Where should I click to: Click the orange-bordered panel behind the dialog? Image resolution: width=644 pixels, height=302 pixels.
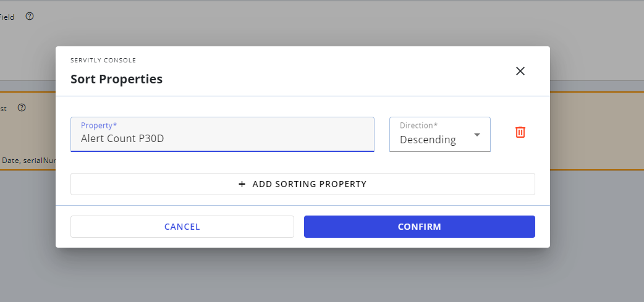28,131
